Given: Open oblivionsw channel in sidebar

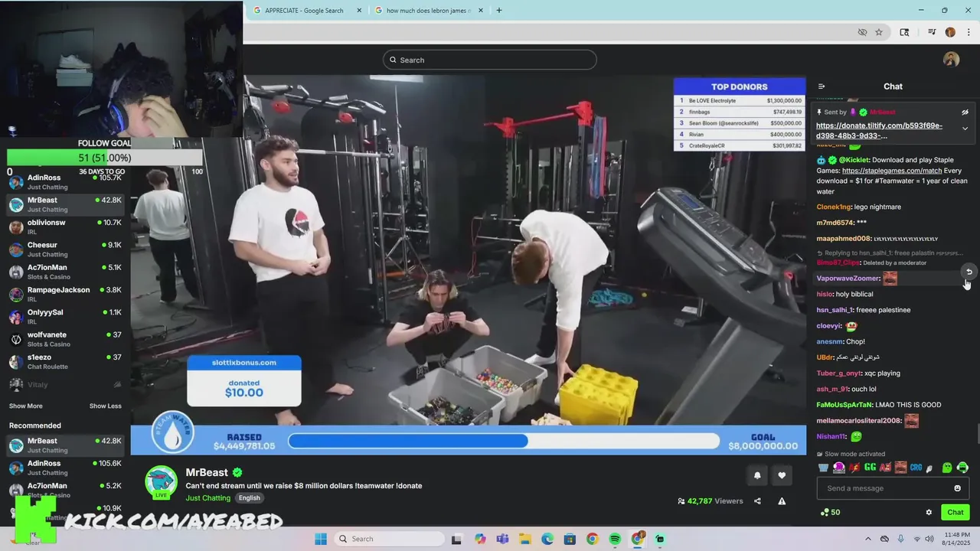Looking at the screenshot, I should point(65,227).
